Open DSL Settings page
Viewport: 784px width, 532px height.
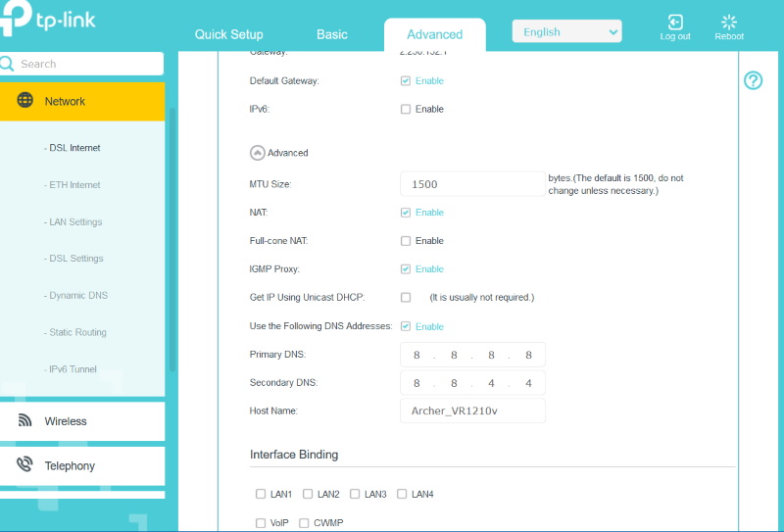74,259
